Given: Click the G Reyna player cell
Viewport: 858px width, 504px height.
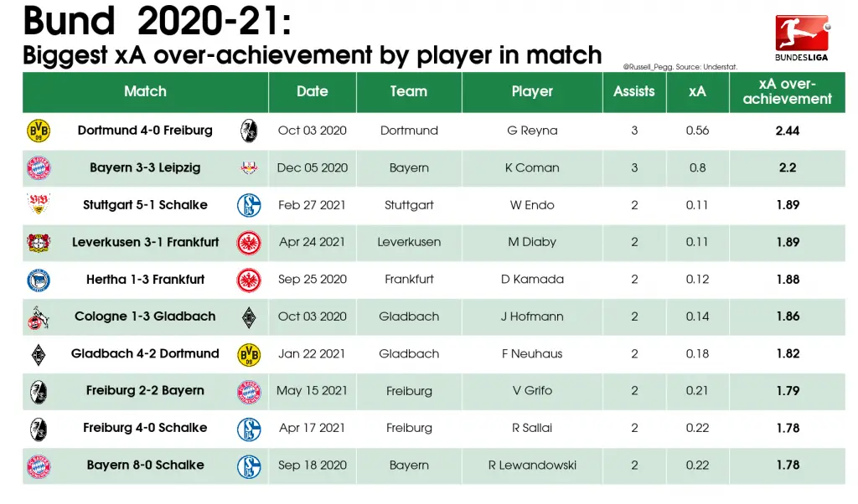Looking at the screenshot, I should point(532,131).
